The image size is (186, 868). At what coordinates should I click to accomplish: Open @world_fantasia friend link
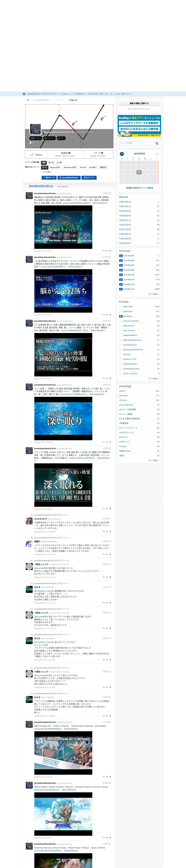tap(131, 321)
